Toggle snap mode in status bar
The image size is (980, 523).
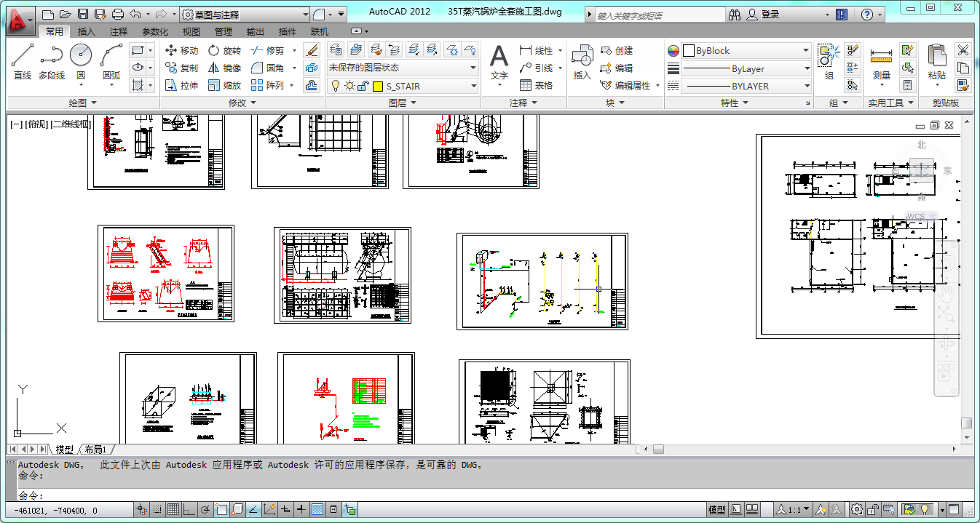(x=157, y=509)
